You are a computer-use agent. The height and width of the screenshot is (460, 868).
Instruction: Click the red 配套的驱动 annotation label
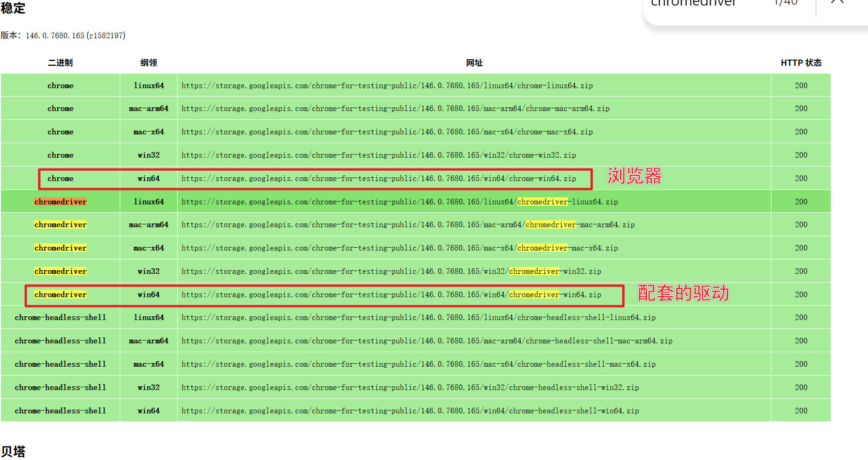pyautogui.click(x=683, y=293)
